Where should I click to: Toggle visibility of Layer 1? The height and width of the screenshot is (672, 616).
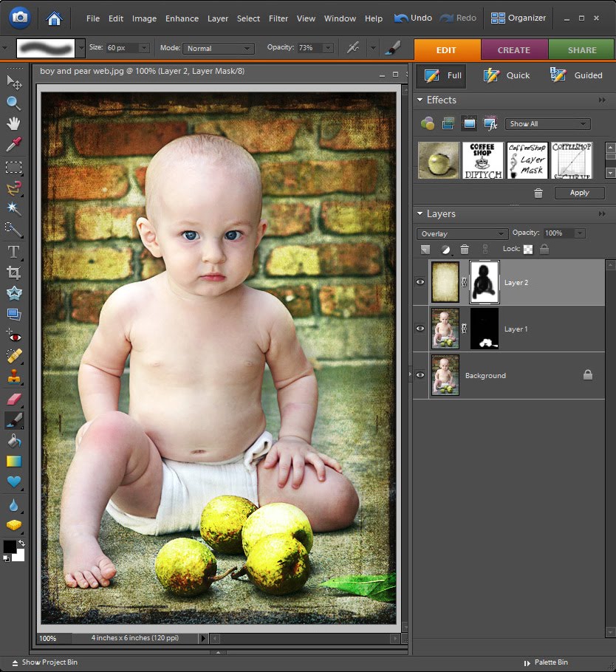click(x=420, y=329)
